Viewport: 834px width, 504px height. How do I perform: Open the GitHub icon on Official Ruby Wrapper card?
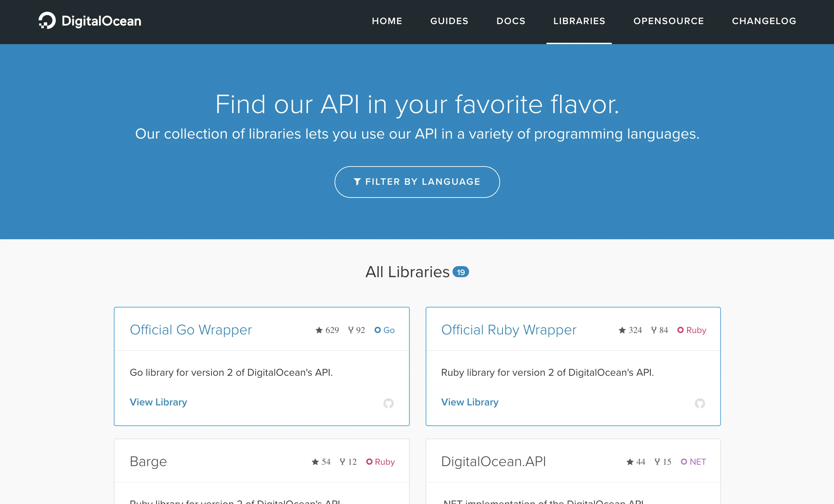[700, 403]
